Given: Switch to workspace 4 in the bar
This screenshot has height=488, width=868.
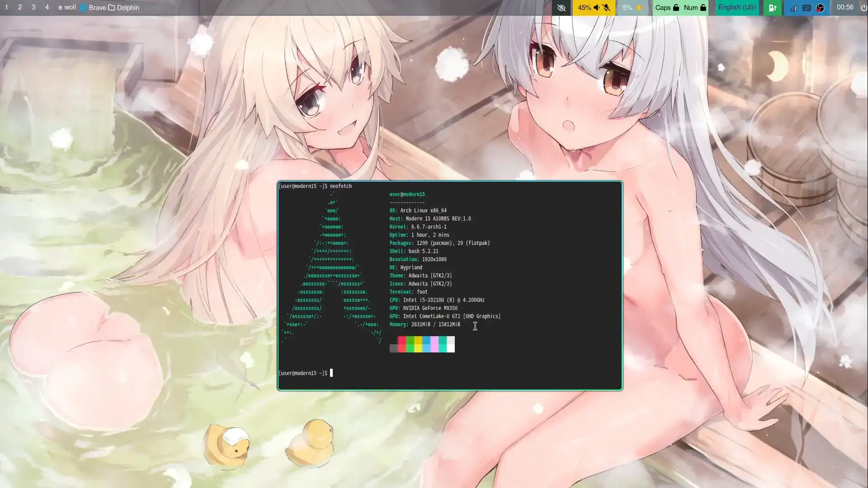Looking at the screenshot, I should 47,7.
